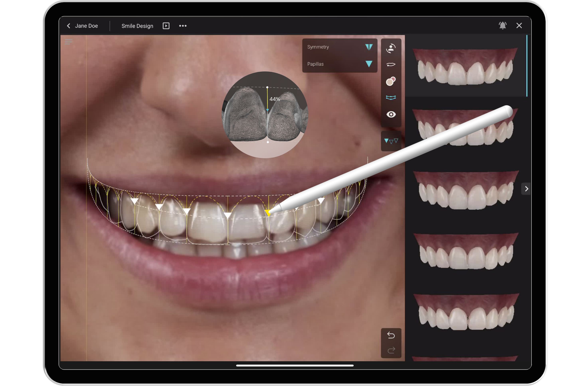Toggle the eye visibility icon
The width and height of the screenshot is (588, 386).
pos(391,114)
